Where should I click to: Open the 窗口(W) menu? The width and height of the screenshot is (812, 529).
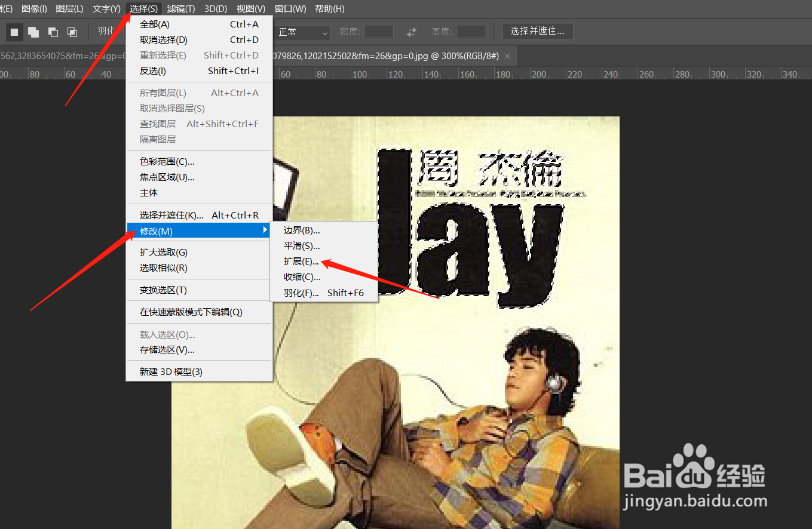pyautogui.click(x=290, y=9)
